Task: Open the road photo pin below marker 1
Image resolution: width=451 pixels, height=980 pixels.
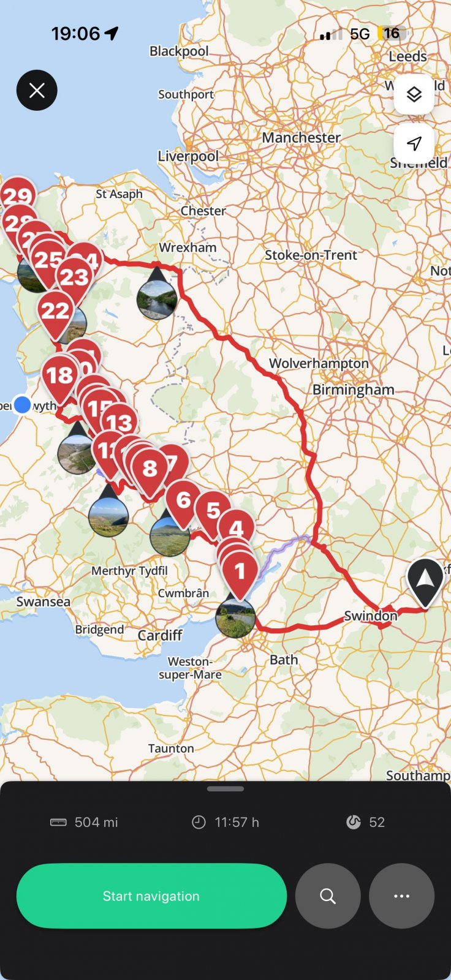Action: click(235, 617)
